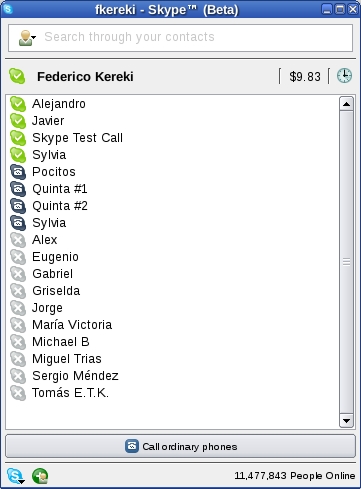361x489 pixels.
Task: Click the phone icon next to Pocitos
Action: coord(18,172)
